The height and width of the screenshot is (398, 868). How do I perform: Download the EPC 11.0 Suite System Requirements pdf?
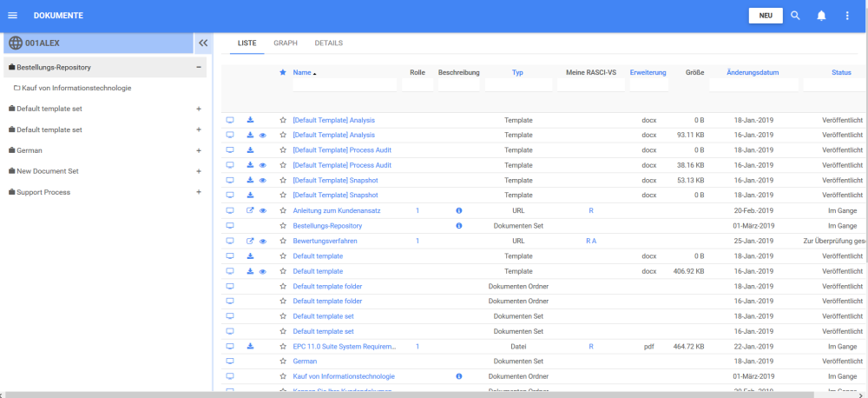(250, 347)
